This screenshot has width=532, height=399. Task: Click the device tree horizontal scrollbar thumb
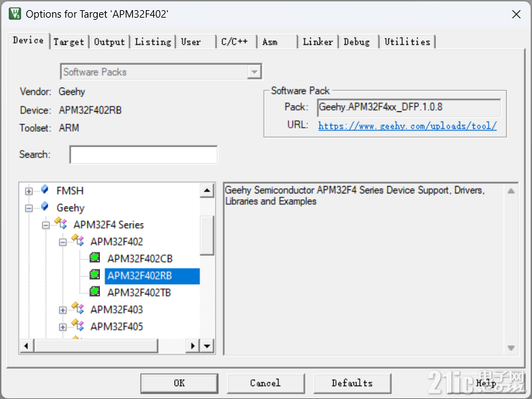coord(96,346)
